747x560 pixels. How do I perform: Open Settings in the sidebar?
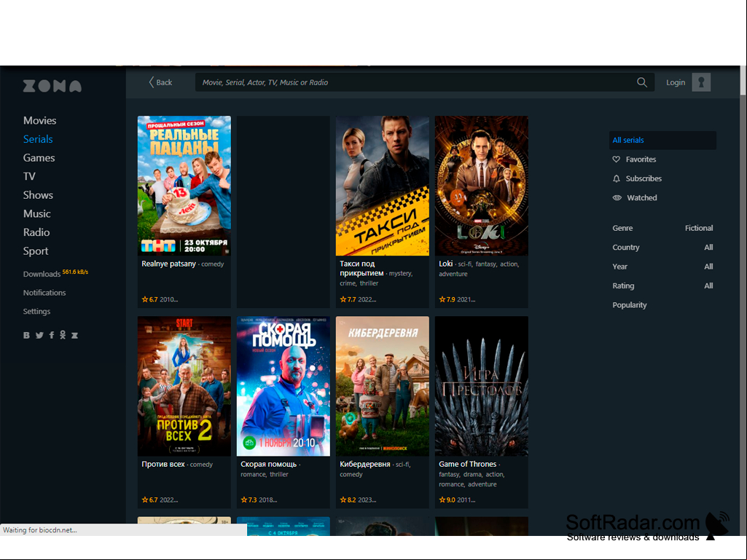coord(36,312)
